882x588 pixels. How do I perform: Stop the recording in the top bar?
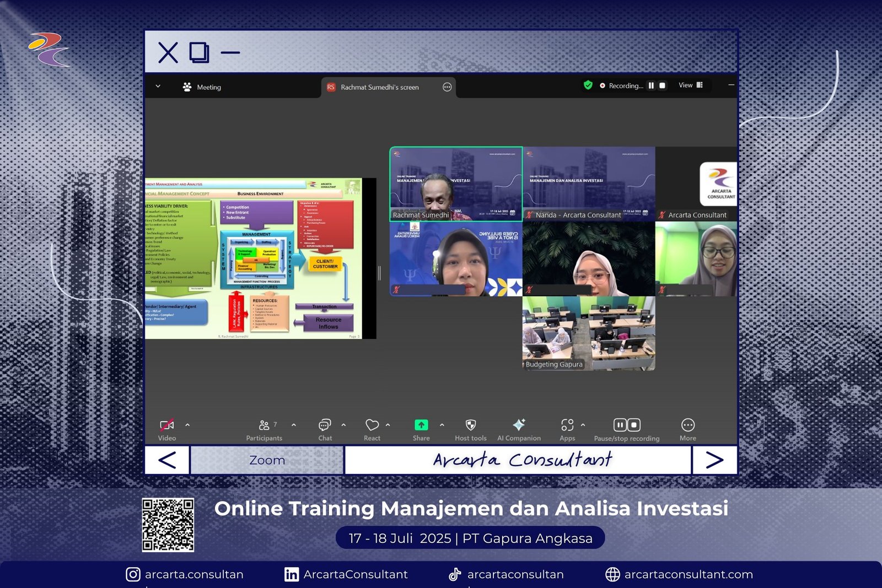(662, 85)
